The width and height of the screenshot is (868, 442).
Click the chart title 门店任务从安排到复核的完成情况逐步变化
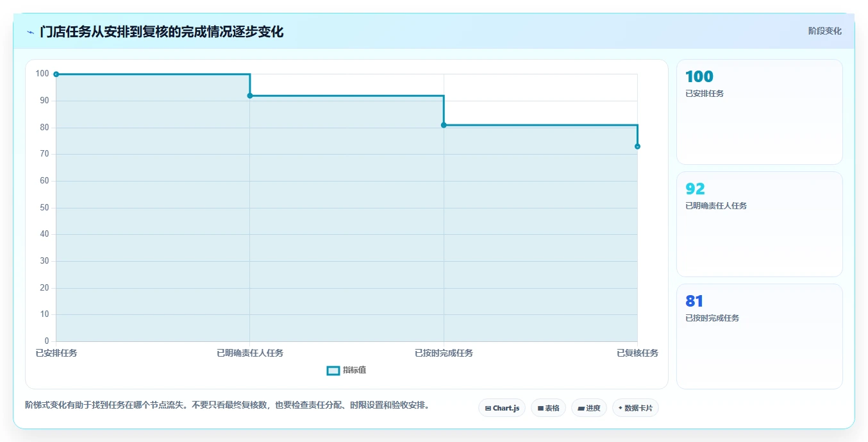coord(162,32)
